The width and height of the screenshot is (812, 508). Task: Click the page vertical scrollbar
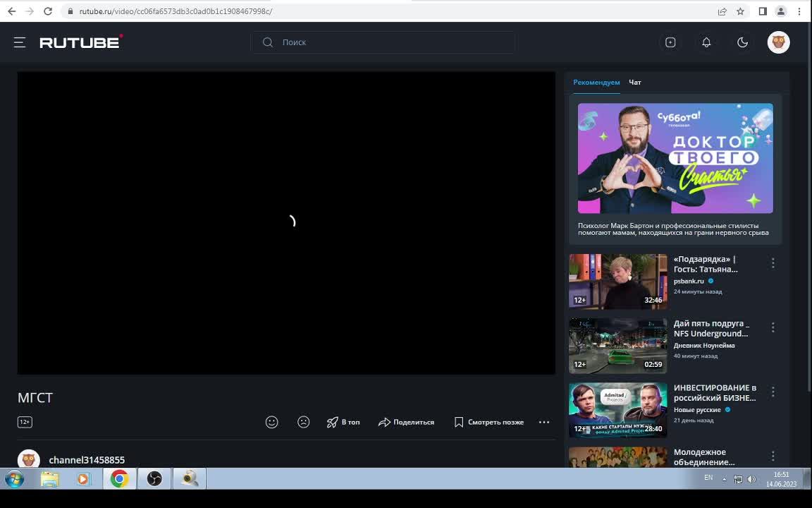point(809,207)
